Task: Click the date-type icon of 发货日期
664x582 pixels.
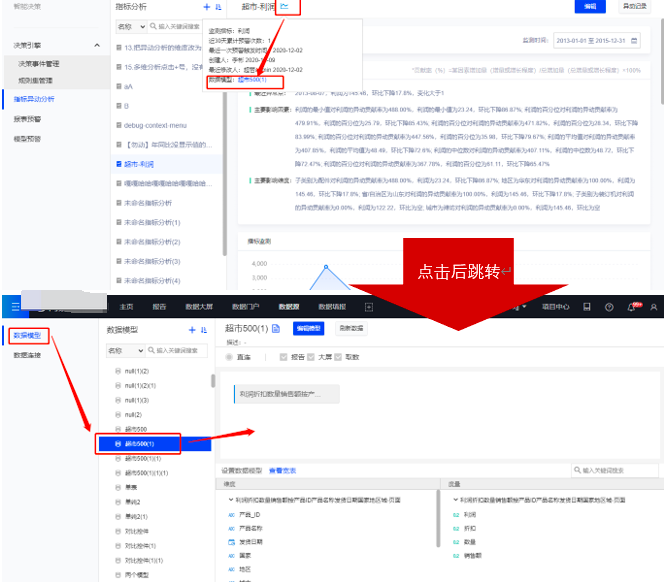Action: tap(231, 542)
